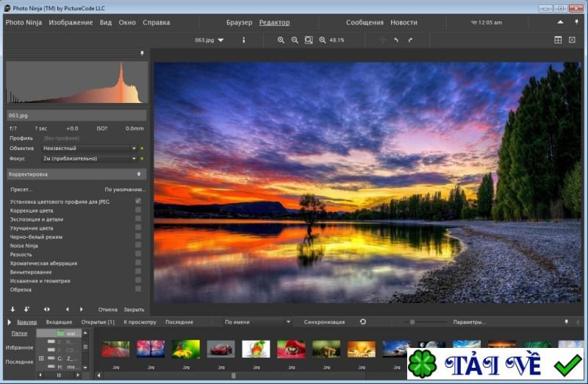Screen dimensions: 588x384
Task: Select the red car thumbnail
Action: [220, 348]
